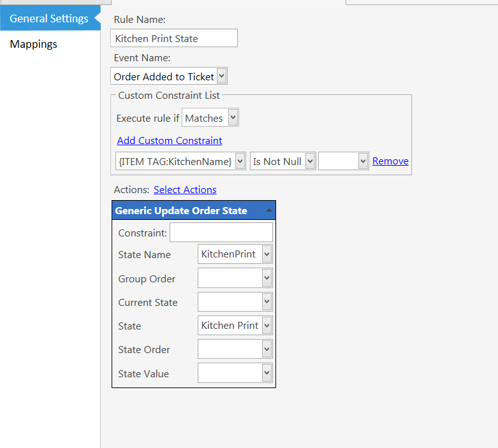
Task: Open the Event Name dropdown arrow
Action: [222, 76]
